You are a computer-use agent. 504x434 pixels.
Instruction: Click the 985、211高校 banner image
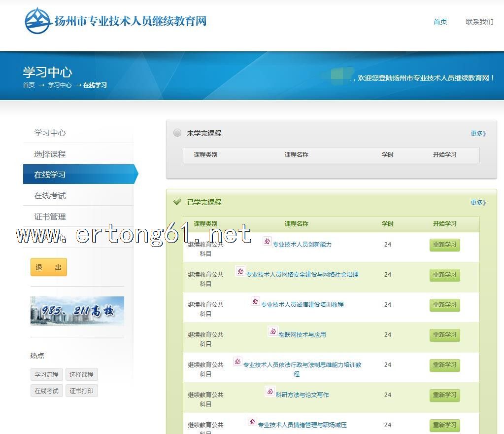pos(77,311)
